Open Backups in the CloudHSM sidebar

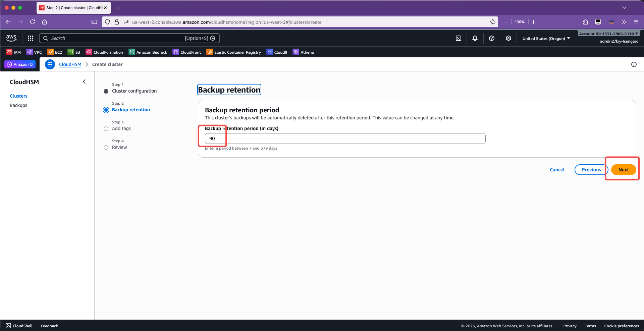tap(18, 105)
